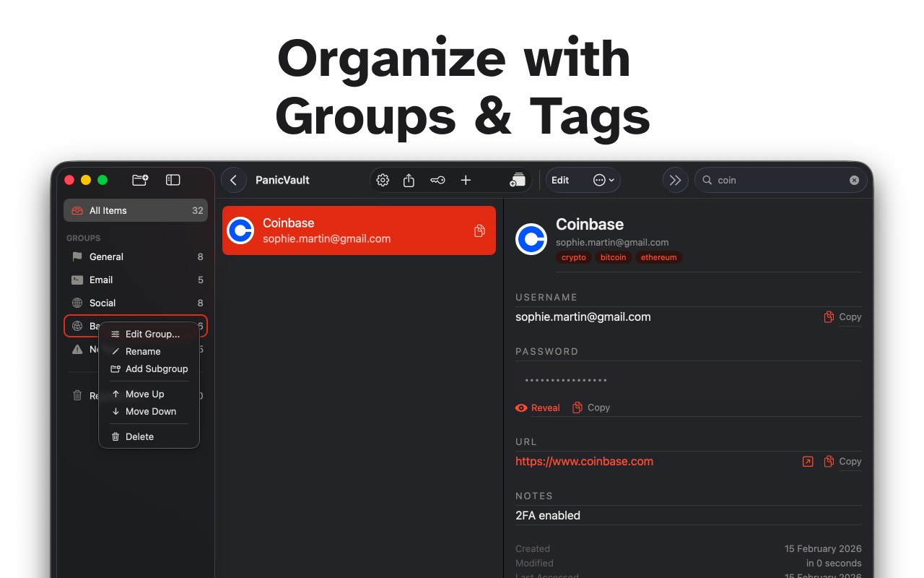
Task: Copy the username value
Action: point(842,316)
